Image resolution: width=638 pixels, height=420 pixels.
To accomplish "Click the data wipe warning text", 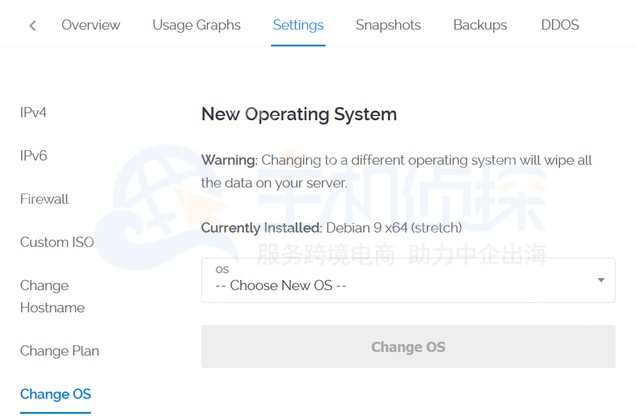I will click(x=396, y=171).
